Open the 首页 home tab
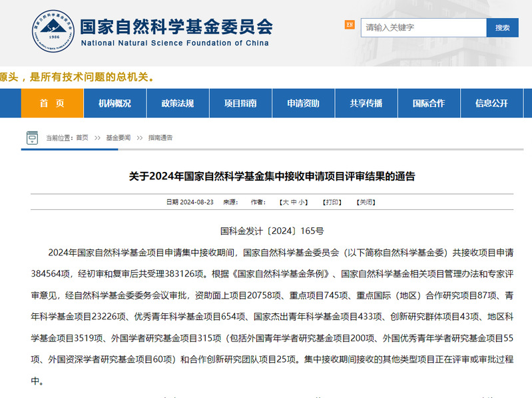The height and width of the screenshot is (398, 532). 52,103
